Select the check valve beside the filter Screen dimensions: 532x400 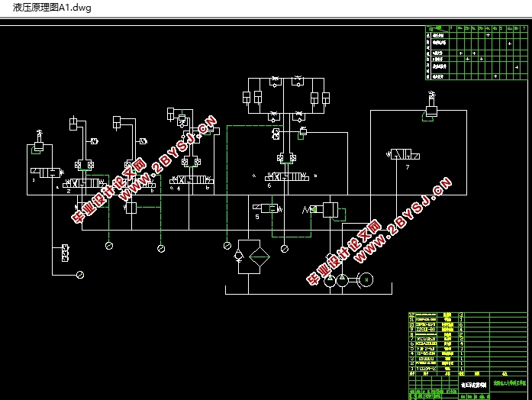(x=239, y=255)
